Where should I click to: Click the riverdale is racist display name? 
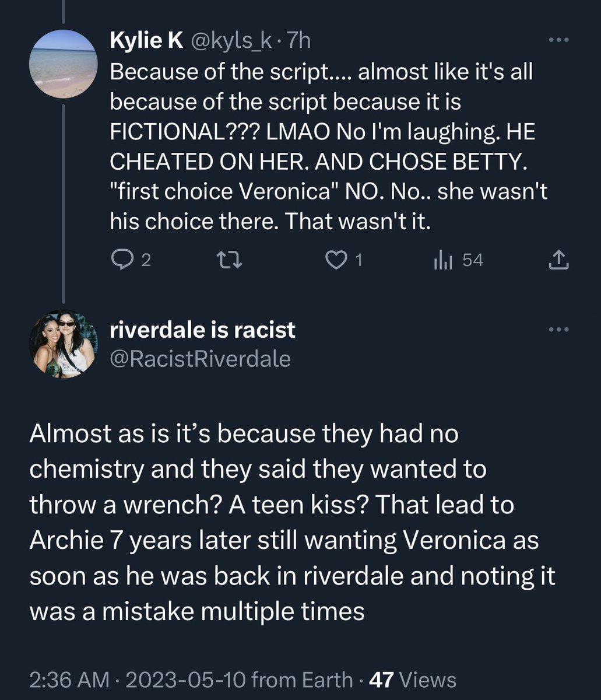202,330
